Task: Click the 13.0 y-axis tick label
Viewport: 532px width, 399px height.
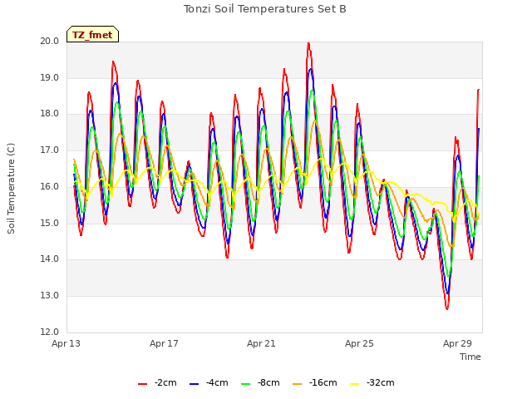Action: 50,296
